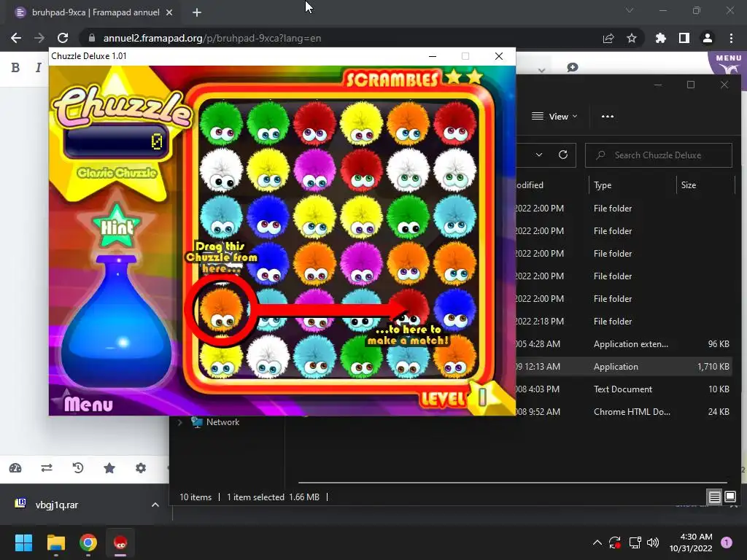Close the bruhpad-9xca tab

tap(169, 12)
